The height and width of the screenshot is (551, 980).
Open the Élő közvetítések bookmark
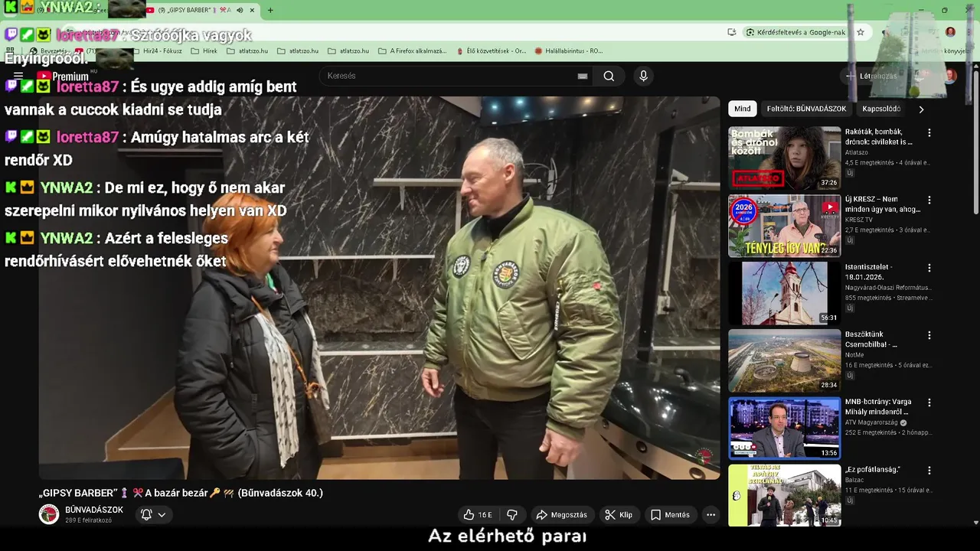point(492,51)
